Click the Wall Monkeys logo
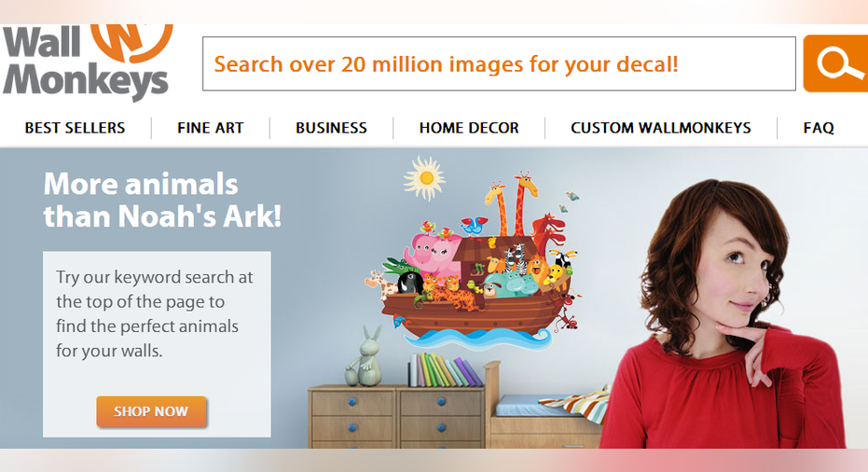The width and height of the screenshot is (868, 472). 88,62
